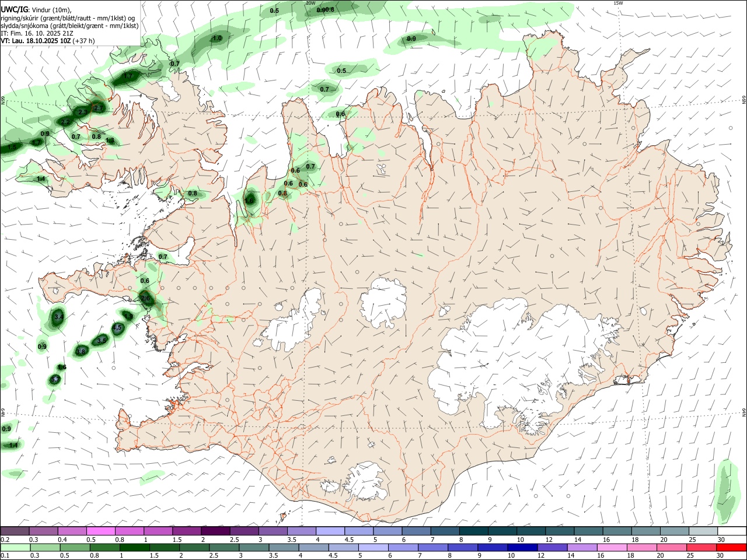This screenshot has height=560, width=747.
Task: Click the 1.0 precipitation value label
Action: click(217, 38)
